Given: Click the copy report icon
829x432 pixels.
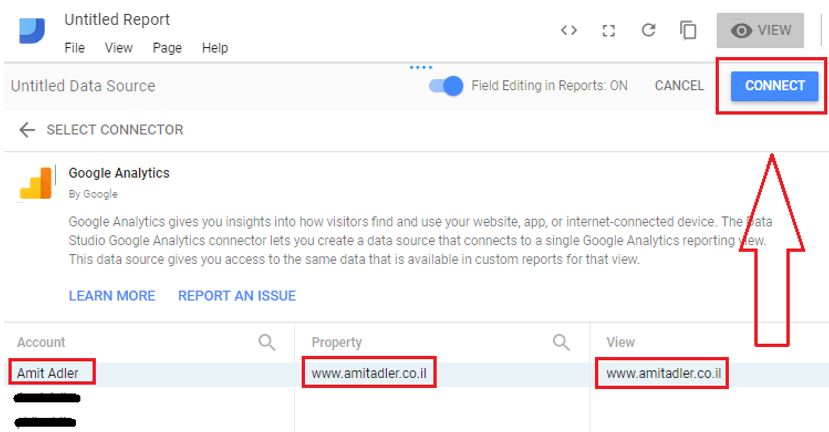Looking at the screenshot, I should pyautogui.click(x=688, y=30).
